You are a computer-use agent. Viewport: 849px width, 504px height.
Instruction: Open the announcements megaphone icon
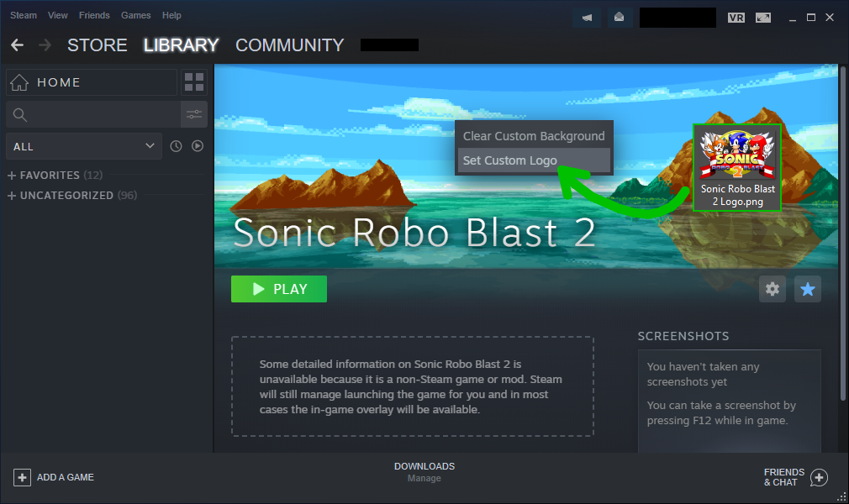(587, 18)
